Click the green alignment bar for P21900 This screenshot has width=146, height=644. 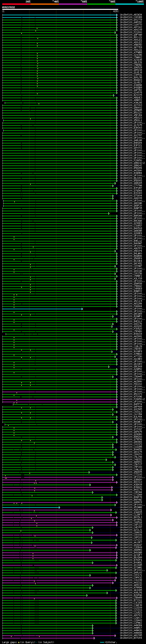click(x=59, y=32)
